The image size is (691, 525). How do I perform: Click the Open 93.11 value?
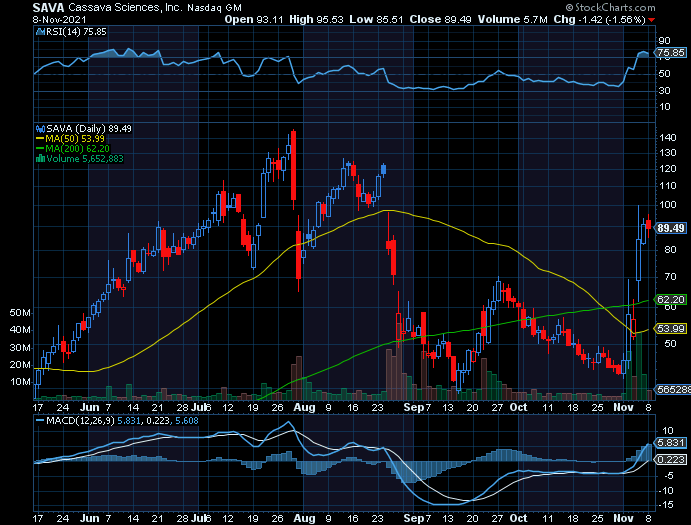click(x=253, y=19)
